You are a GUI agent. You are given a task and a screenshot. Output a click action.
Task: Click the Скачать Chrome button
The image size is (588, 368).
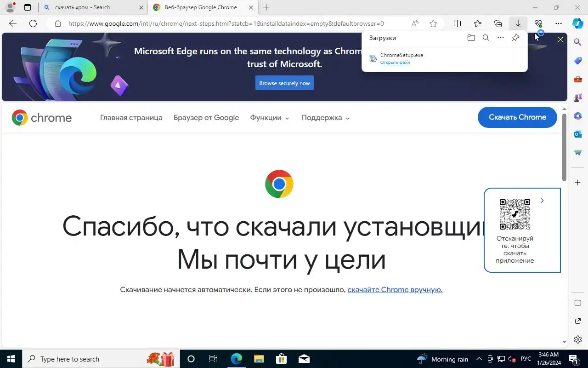pyautogui.click(x=517, y=117)
